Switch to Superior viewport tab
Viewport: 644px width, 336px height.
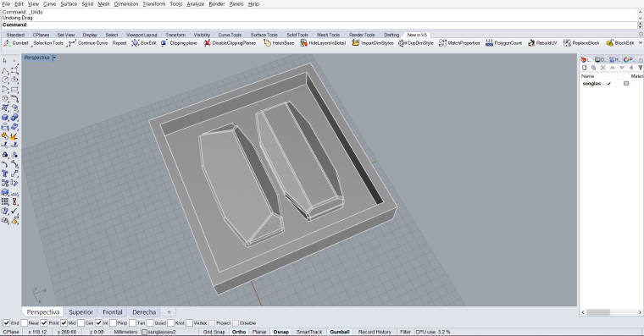(x=80, y=312)
